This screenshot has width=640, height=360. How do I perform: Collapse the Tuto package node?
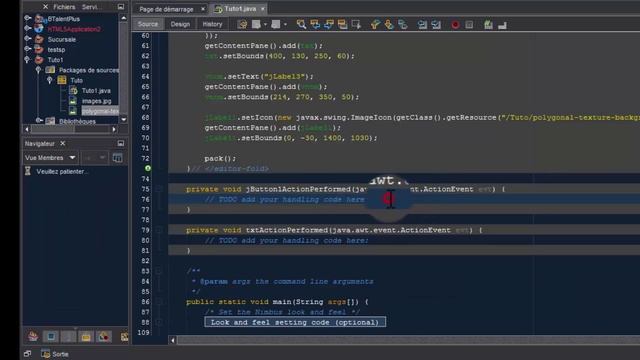(49, 80)
